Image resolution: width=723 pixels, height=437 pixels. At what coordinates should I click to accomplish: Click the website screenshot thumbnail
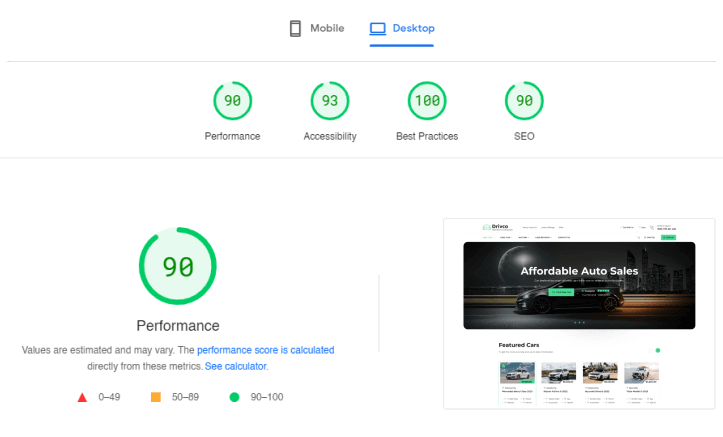(x=579, y=314)
